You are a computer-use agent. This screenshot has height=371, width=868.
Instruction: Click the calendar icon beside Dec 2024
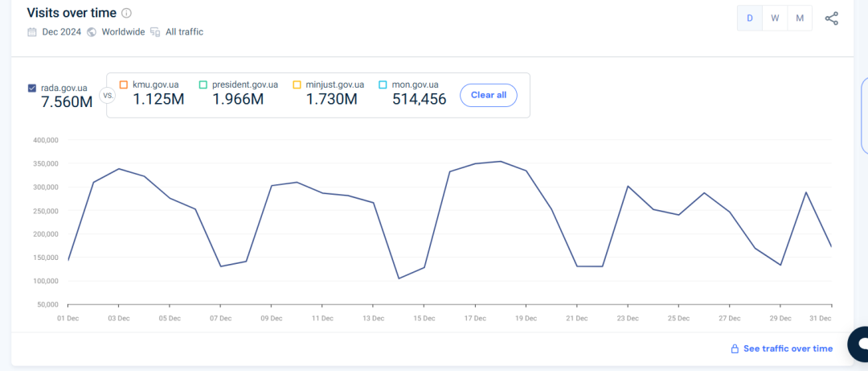point(32,32)
